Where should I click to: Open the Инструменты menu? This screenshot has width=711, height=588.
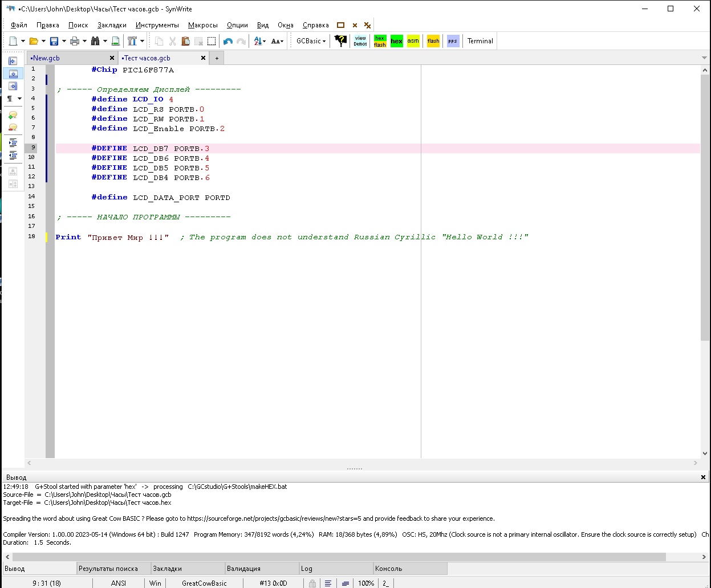pyautogui.click(x=157, y=25)
